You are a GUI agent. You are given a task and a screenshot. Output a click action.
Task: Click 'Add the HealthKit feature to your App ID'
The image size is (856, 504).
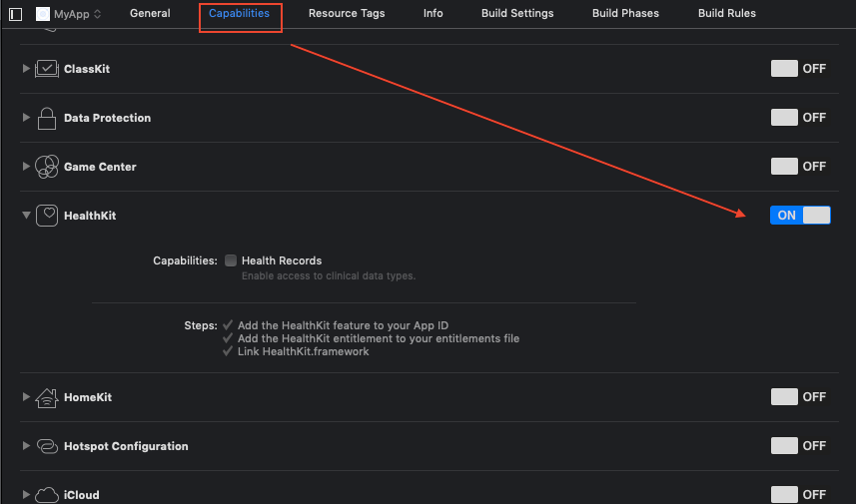tap(343, 325)
